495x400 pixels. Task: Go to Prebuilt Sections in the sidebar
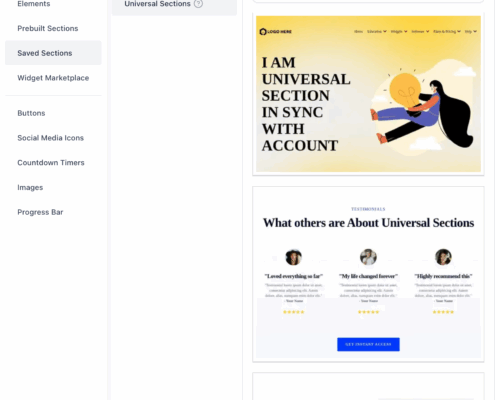pos(48,28)
